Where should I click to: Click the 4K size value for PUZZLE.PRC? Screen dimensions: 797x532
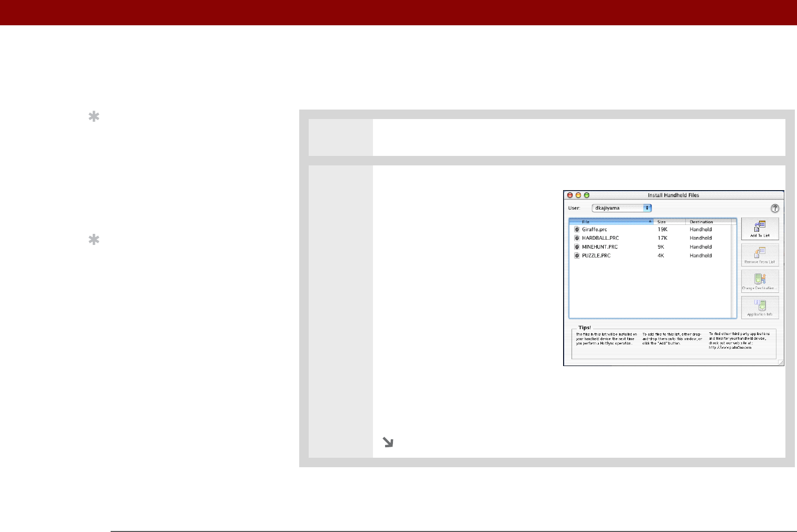(661, 255)
